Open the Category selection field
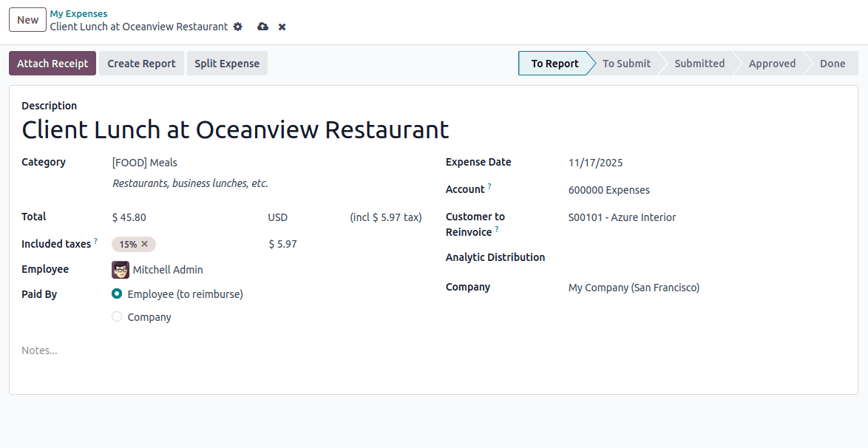 tap(143, 163)
